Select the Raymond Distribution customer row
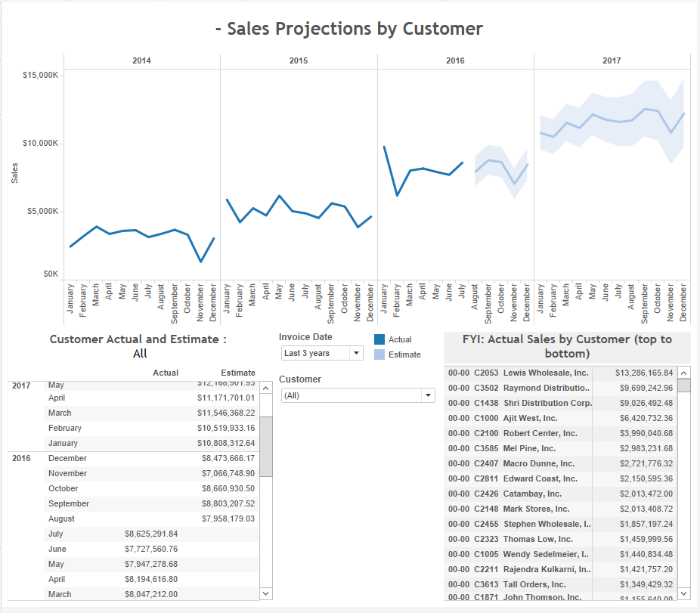Screen dimensions: 700x613 coord(560,388)
